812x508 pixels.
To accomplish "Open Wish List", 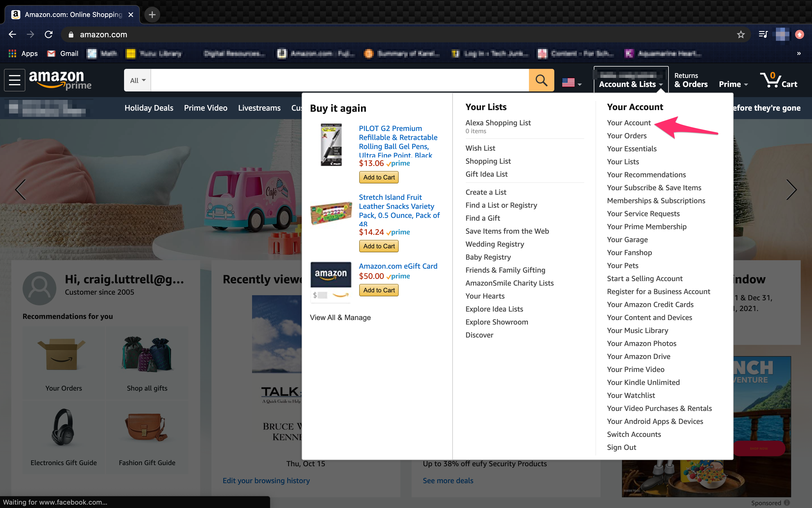I will click(480, 148).
